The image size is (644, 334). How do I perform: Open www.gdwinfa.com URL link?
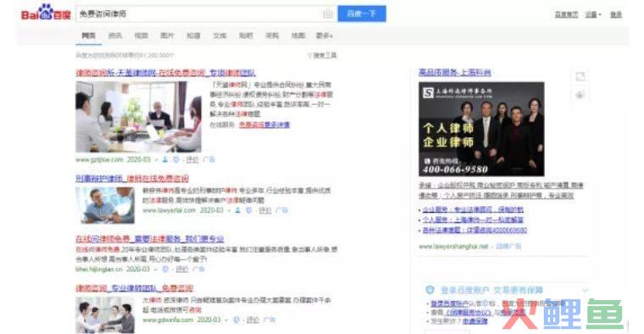tap(168, 320)
